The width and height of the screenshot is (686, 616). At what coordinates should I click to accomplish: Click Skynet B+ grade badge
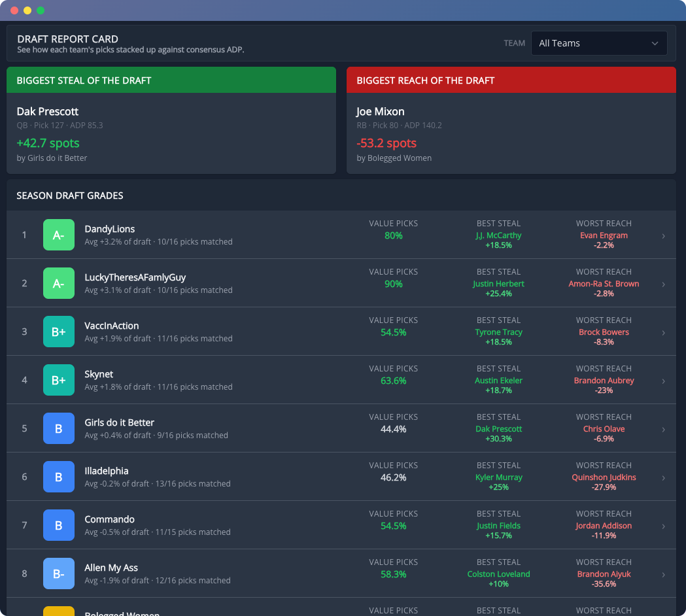pyautogui.click(x=59, y=380)
